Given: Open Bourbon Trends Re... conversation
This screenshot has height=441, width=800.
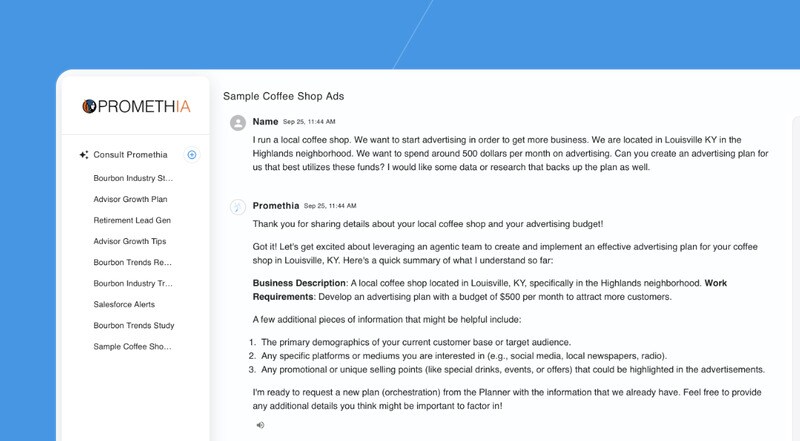Looking at the screenshot, I should pyautogui.click(x=133, y=262).
